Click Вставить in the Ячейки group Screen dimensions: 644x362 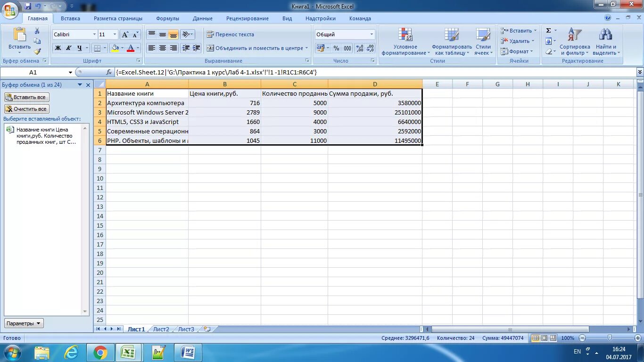point(519,31)
